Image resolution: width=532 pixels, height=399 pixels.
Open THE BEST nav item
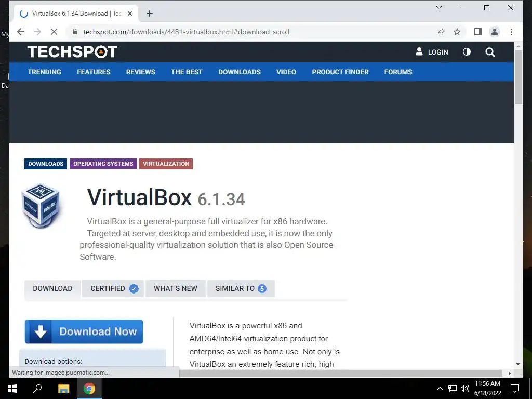point(187,72)
